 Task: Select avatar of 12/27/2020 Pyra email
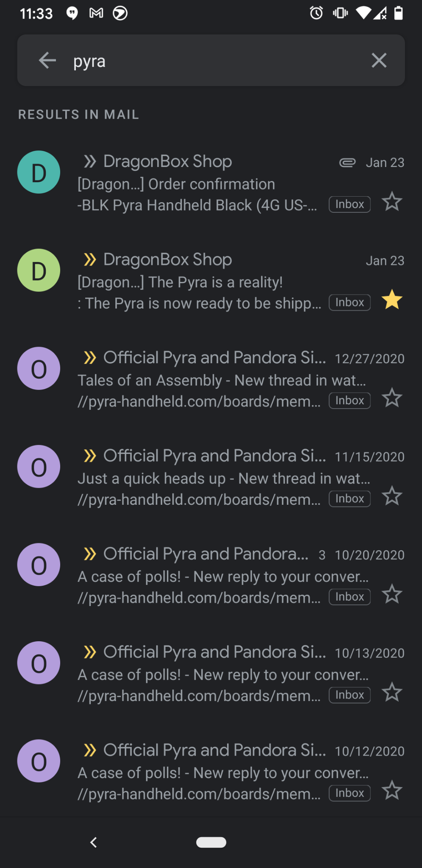tap(39, 369)
